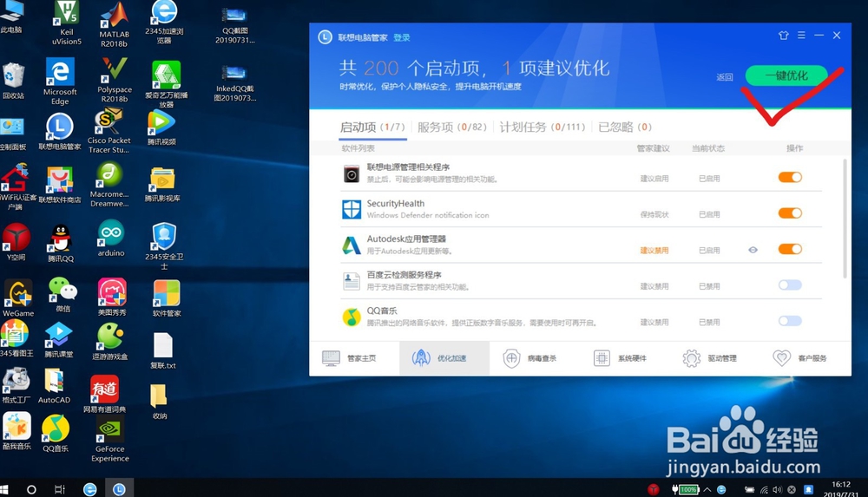The width and height of the screenshot is (868, 497).
Task: Disable the Autodesk应用管理器 startup switch
Action: [x=790, y=249]
